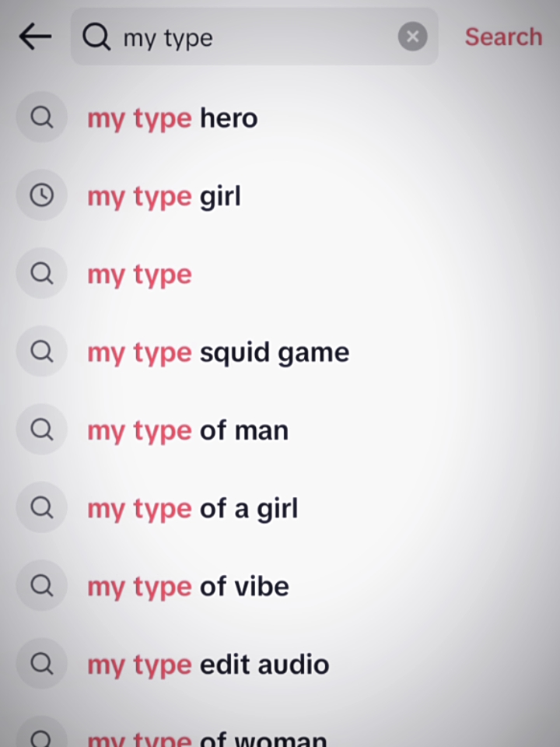Tap the search icon beside "my type hero"
560x747 pixels.
coord(41,117)
